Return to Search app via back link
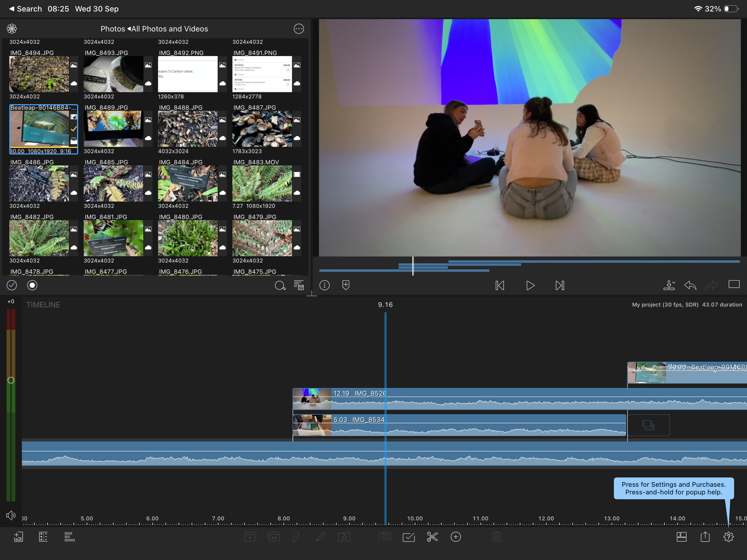747x560 pixels. pyautogui.click(x=25, y=9)
